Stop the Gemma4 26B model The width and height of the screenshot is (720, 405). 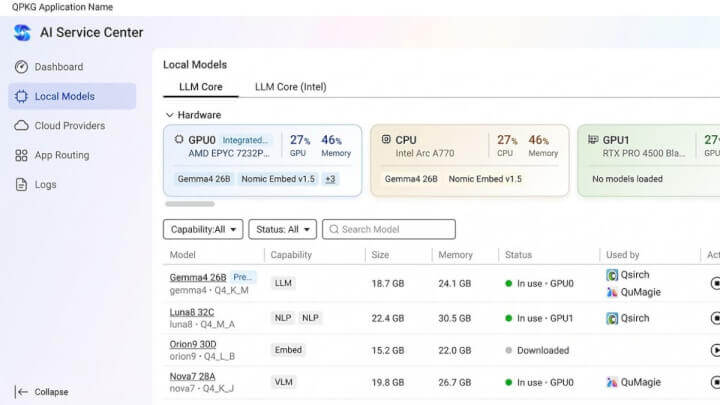click(715, 283)
